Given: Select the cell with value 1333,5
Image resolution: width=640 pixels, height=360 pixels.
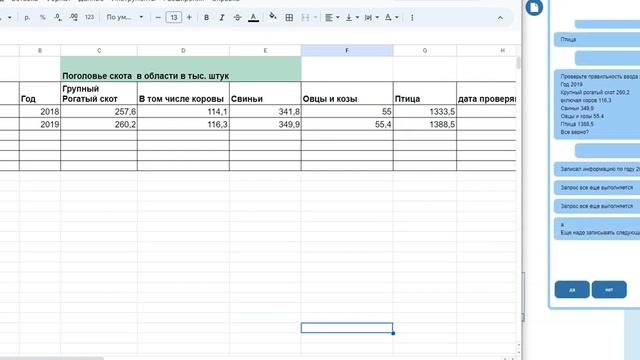Looking at the screenshot, I should pyautogui.click(x=425, y=111).
